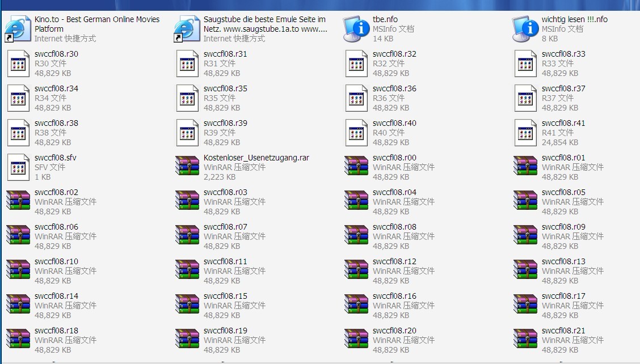The width and height of the screenshot is (640, 364).
Task: Click the Kostenloser_Usenetzugang.rar WinRAR icon
Action: (x=187, y=167)
